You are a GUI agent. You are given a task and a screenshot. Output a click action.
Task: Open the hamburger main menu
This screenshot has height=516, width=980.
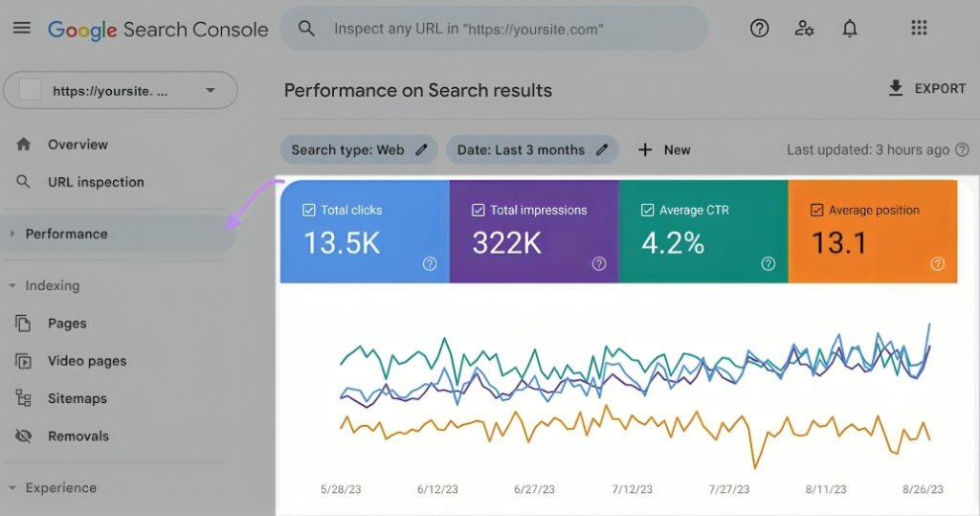coord(22,28)
